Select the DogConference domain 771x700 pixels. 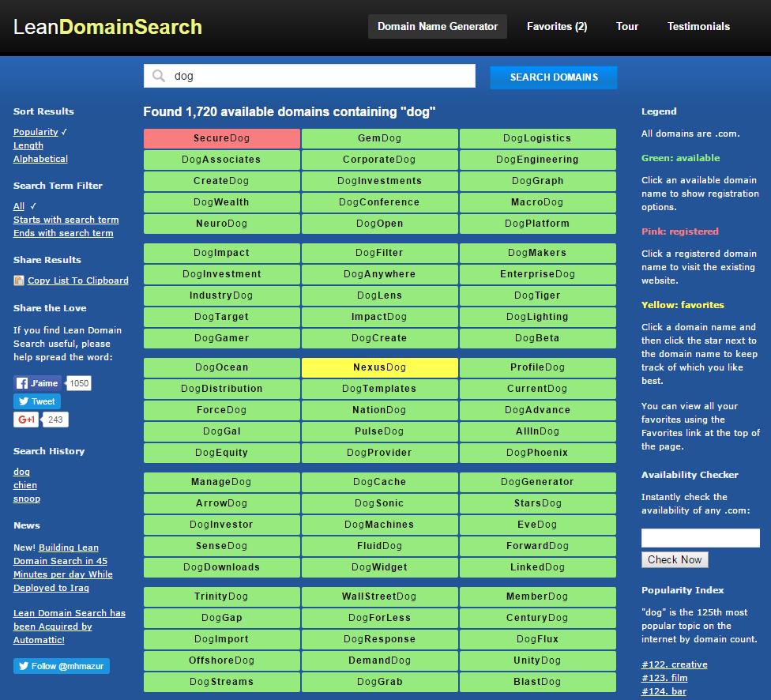point(380,202)
